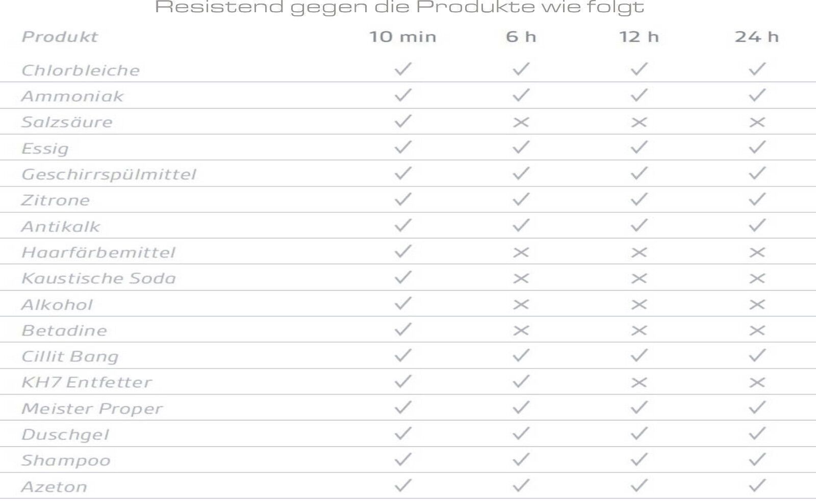Select the "24 h" column header
Viewport: 816px width, 504px height.
(756, 37)
